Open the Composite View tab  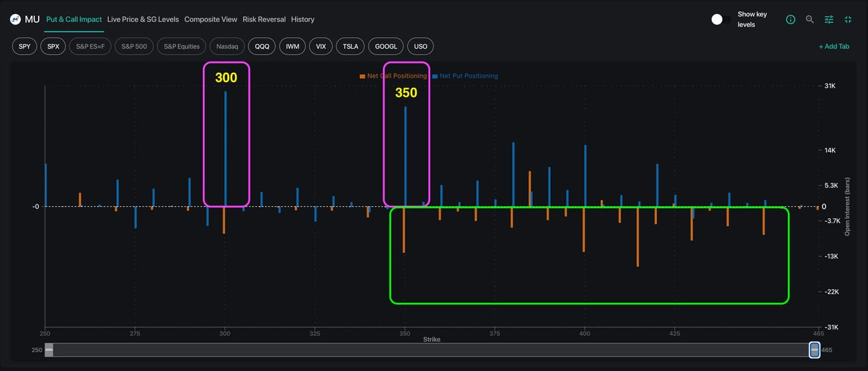pyautogui.click(x=210, y=19)
